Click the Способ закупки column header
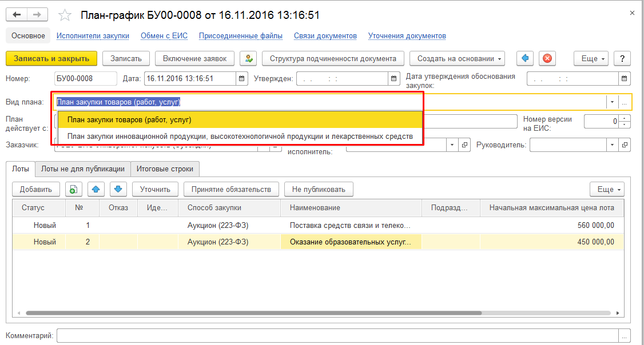 [x=229, y=207]
